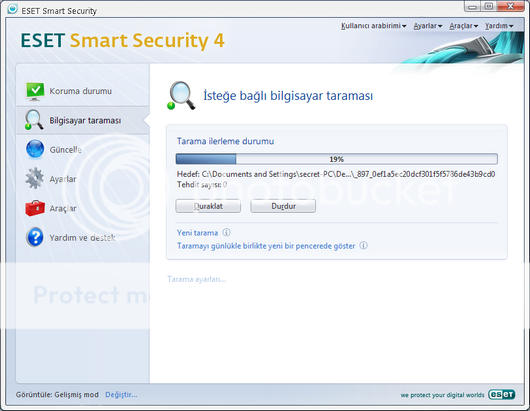The width and height of the screenshot is (530, 411).
Task: Close the ESET Smart Security window
Action: (511, 6)
